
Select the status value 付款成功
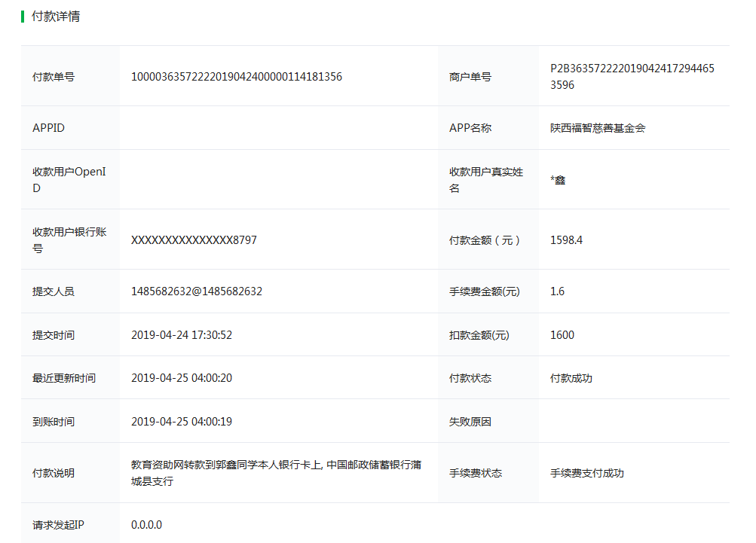pyautogui.click(x=571, y=378)
